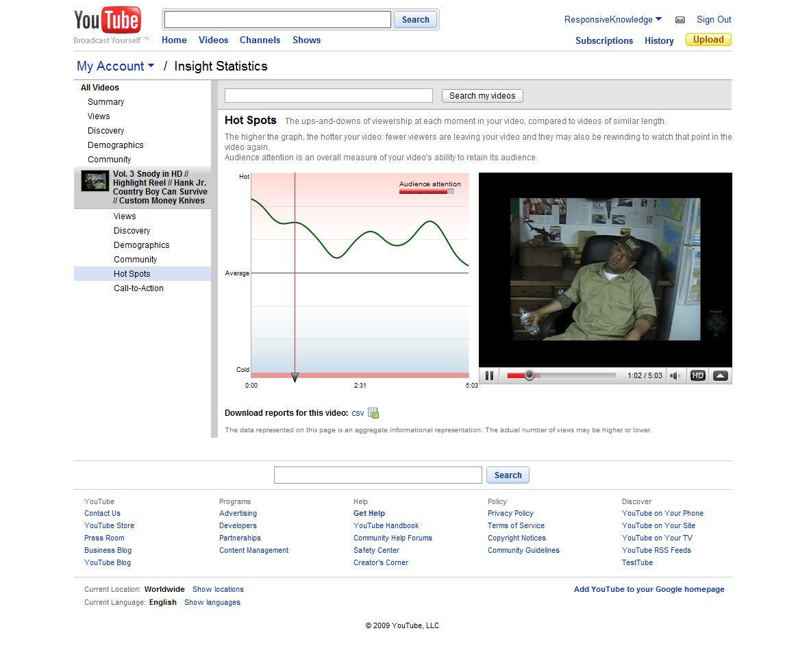Open the inbox envelope icon
Image resolution: width=809 pixels, height=672 pixels.
[680, 20]
